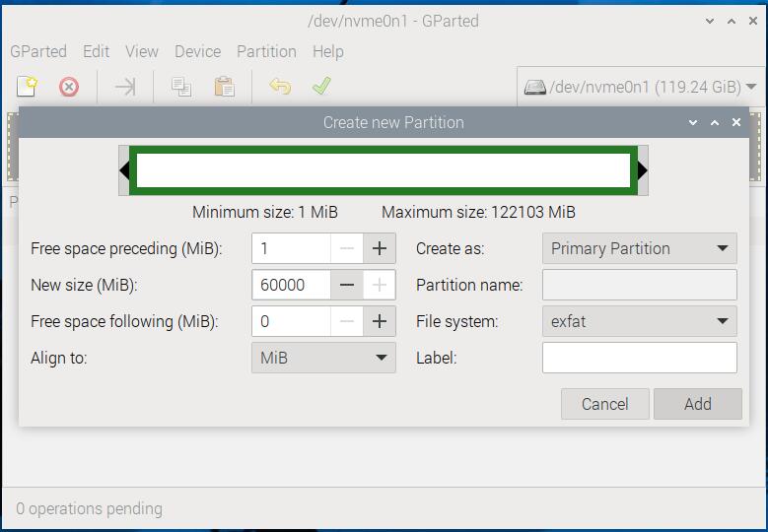Click the Resize/Move arrow toolbar icon
The width and height of the screenshot is (768, 532).
(125, 87)
